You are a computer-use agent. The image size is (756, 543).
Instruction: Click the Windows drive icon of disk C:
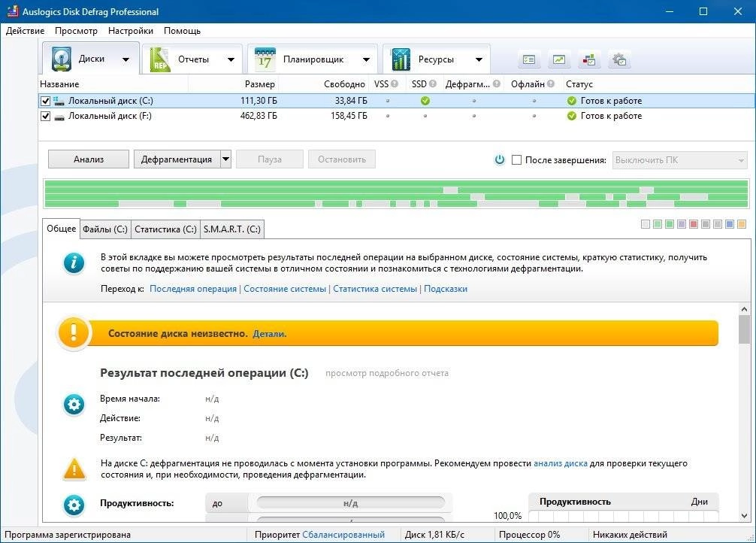(59, 101)
